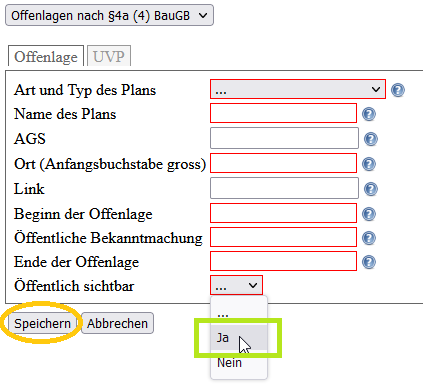Click the Öffentliche Bekanntmachung input field
This screenshot has height=392, width=423.
pos(283,237)
